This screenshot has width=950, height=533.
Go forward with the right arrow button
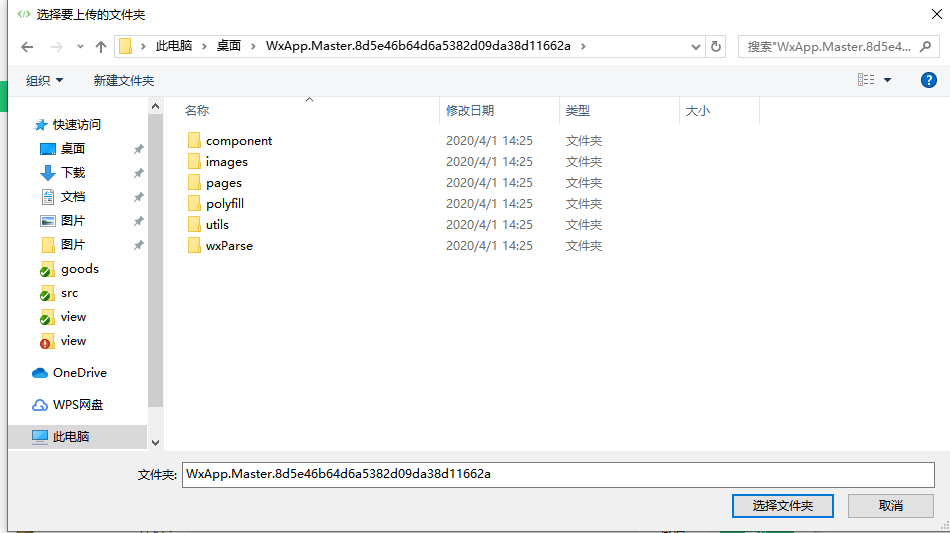(56, 47)
